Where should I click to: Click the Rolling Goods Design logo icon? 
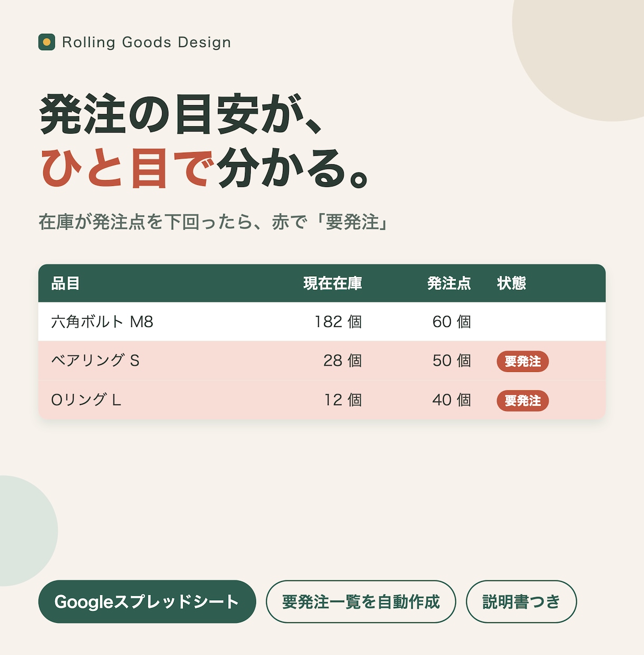47,42
